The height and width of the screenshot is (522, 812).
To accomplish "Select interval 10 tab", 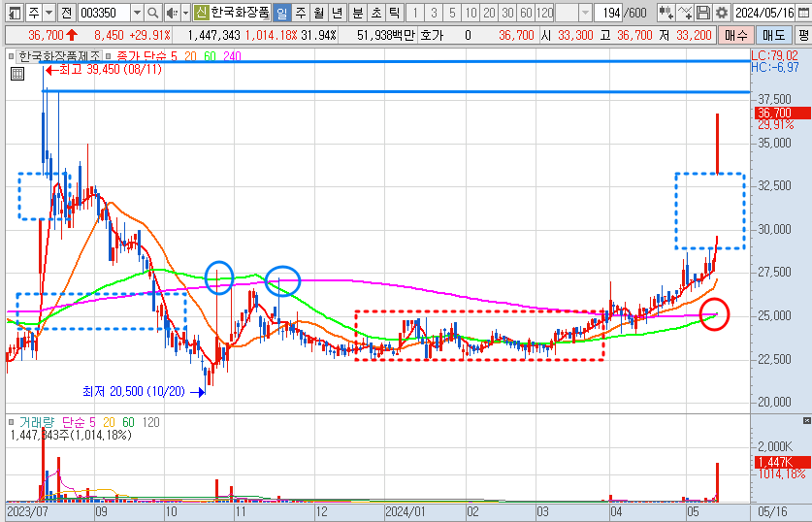I will click(471, 13).
